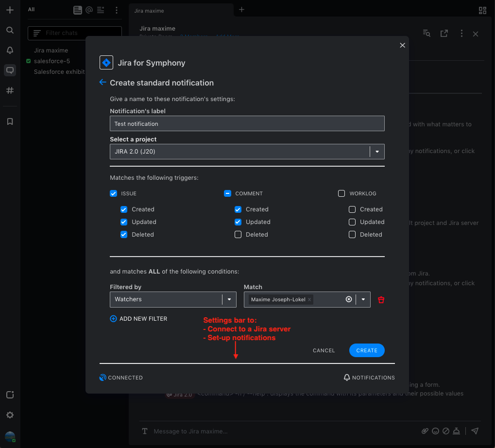This screenshot has height=448, width=495.
Task: Open the emoji picker
Action: click(x=435, y=431)
